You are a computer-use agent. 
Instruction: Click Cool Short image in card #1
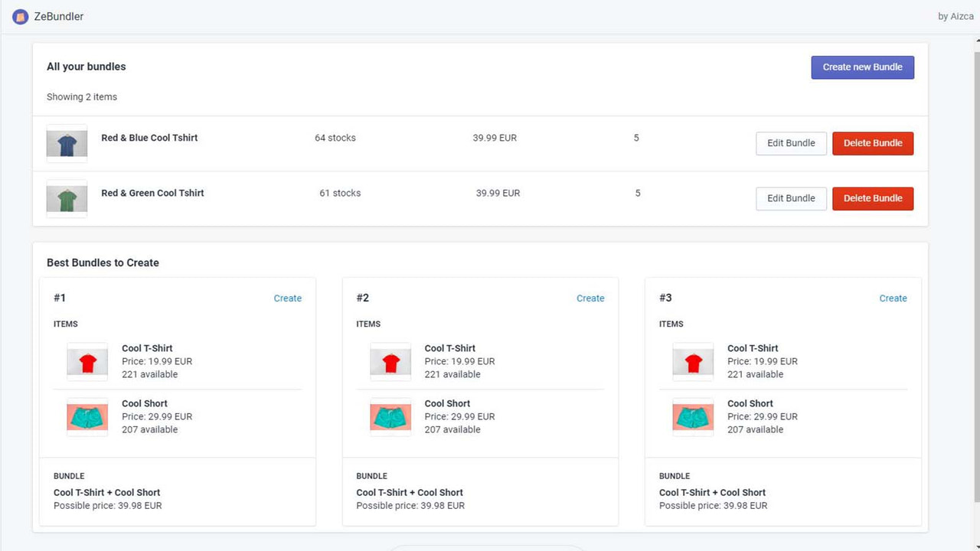(x=87, y=417)
